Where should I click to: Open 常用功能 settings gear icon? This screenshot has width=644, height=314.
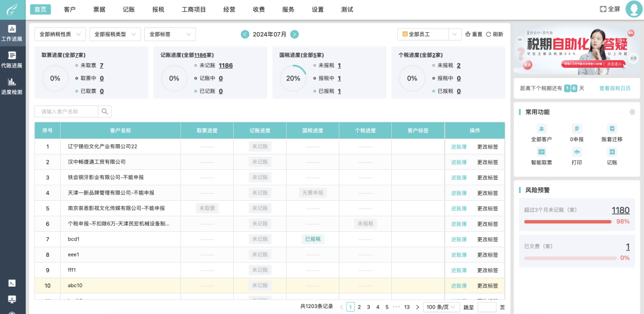pyautogui.click(x=632, y=112)
